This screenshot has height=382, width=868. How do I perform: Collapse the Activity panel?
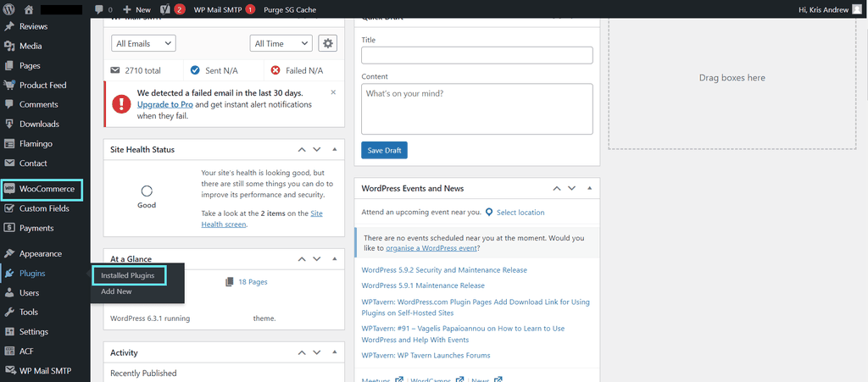[335, 352]
